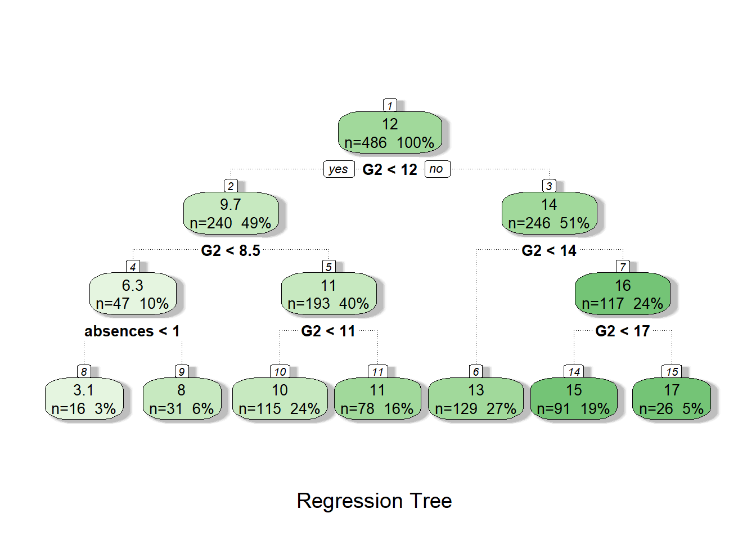Select the leaf with n=78 16%
The height and width of the screenshot is (540, 756).
[377, 399]
